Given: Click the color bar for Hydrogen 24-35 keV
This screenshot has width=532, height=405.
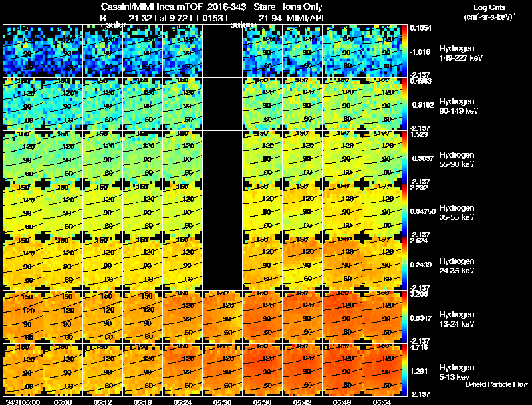Looking at the screenshot, I should [x=404, y=264].
